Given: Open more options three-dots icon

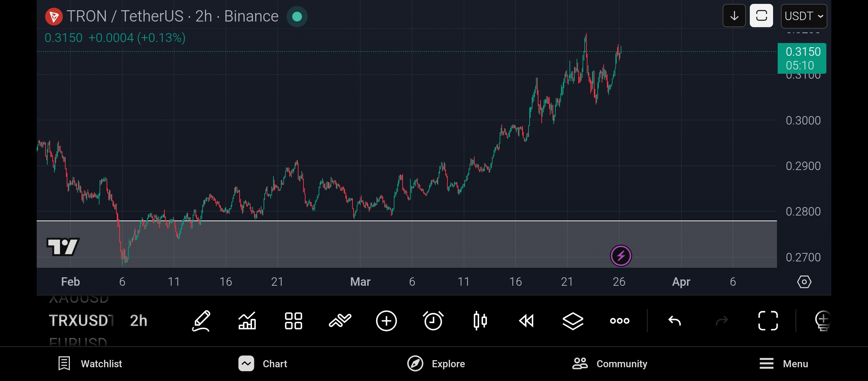Looking at the screenshot, I should (620, 321).
